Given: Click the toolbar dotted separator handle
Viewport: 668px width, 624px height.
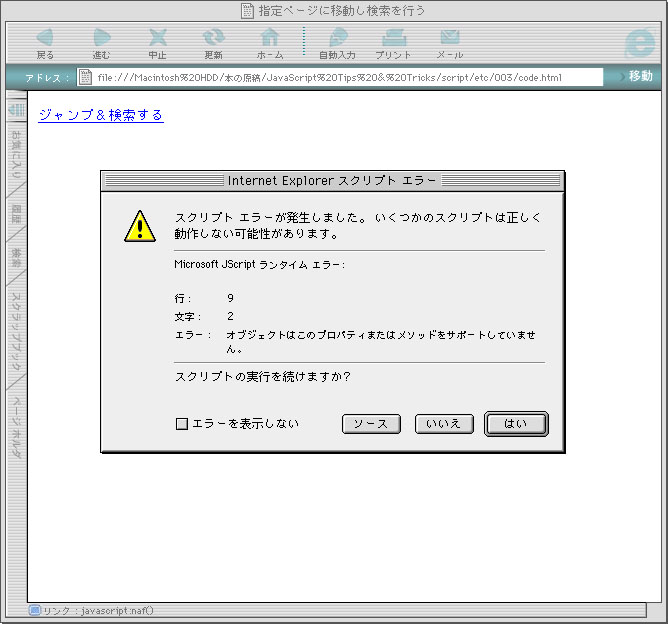Looking at the screenshot, I should (304, 41).
